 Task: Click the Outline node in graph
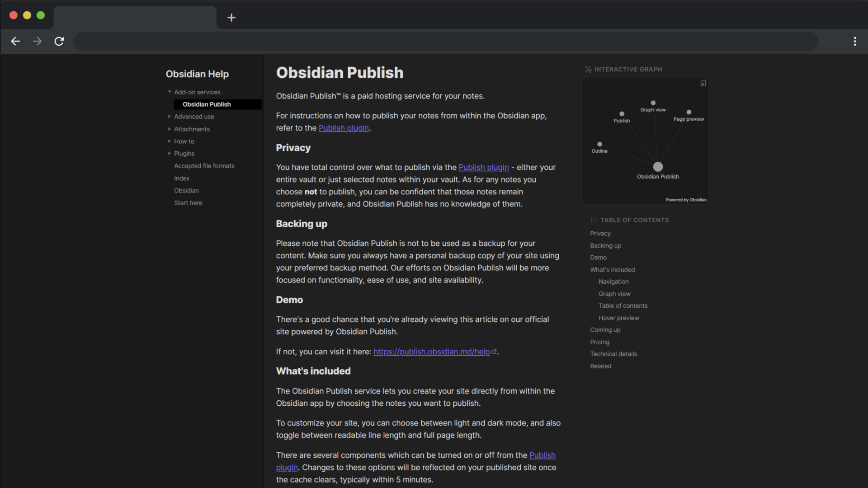tap(599, 145)
